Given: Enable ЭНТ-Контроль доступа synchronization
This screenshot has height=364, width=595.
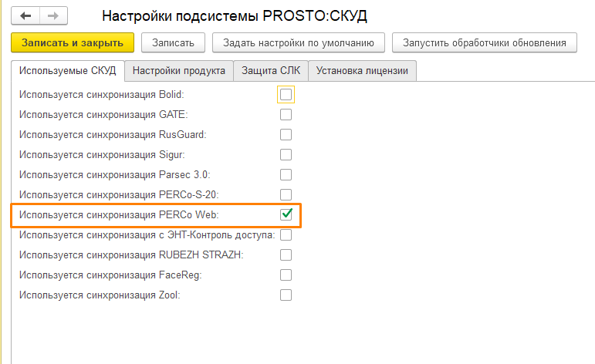Looking at the screenshot, I should 286,234.
